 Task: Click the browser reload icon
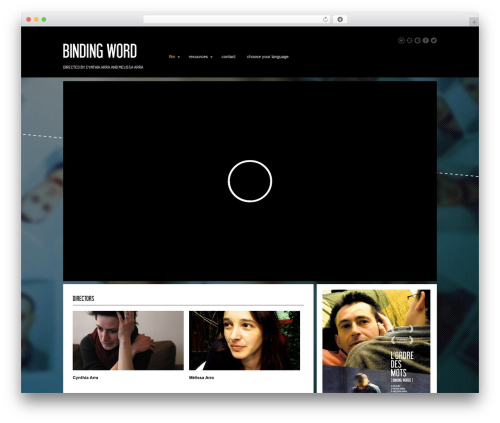coord(325,20)
